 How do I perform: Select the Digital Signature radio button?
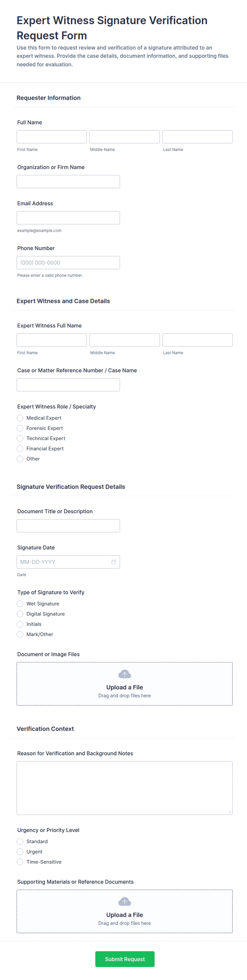[20, 614]
